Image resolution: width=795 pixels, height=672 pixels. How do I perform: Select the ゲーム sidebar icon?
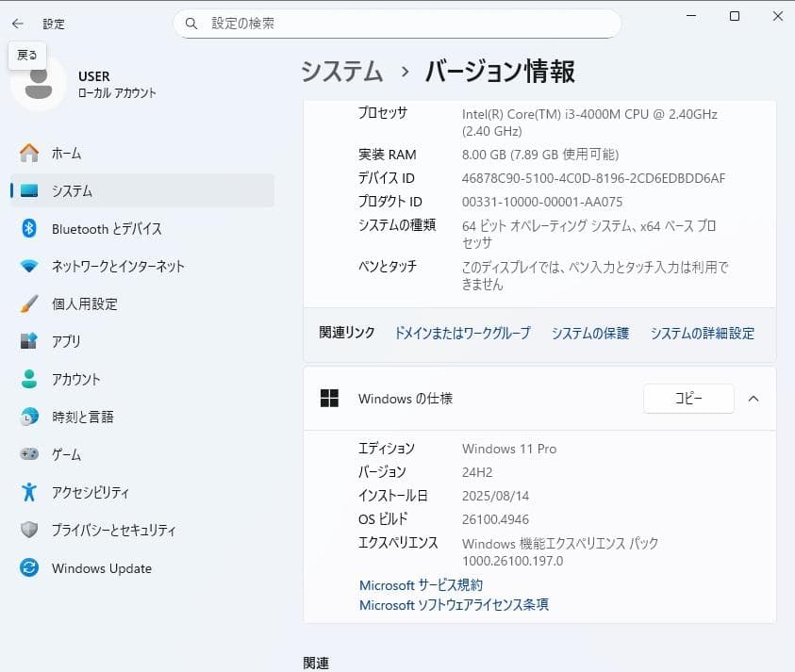tap(61, 454)
